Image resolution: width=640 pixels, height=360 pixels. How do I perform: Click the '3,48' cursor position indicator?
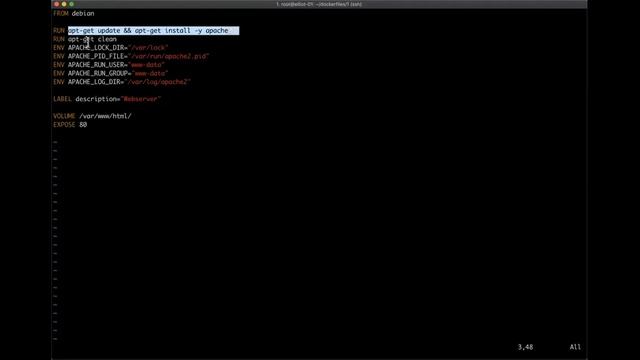pos(525,347)
